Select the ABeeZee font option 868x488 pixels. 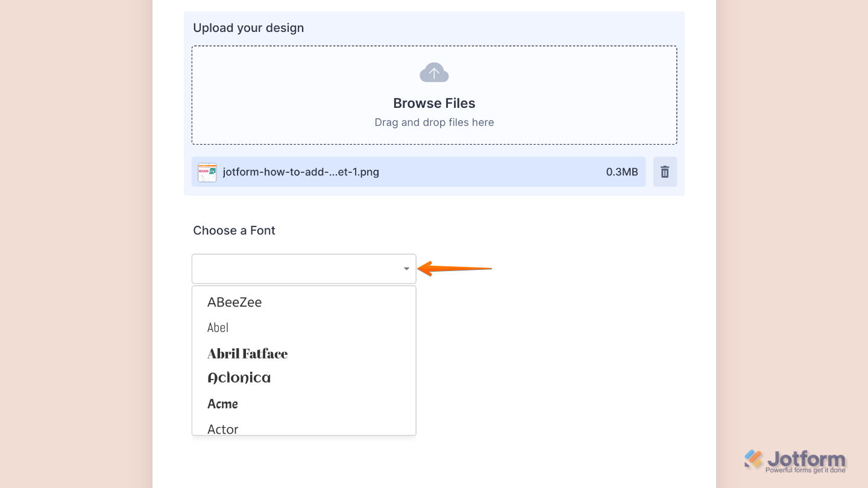pyautogui.click(x=234, y=302)
